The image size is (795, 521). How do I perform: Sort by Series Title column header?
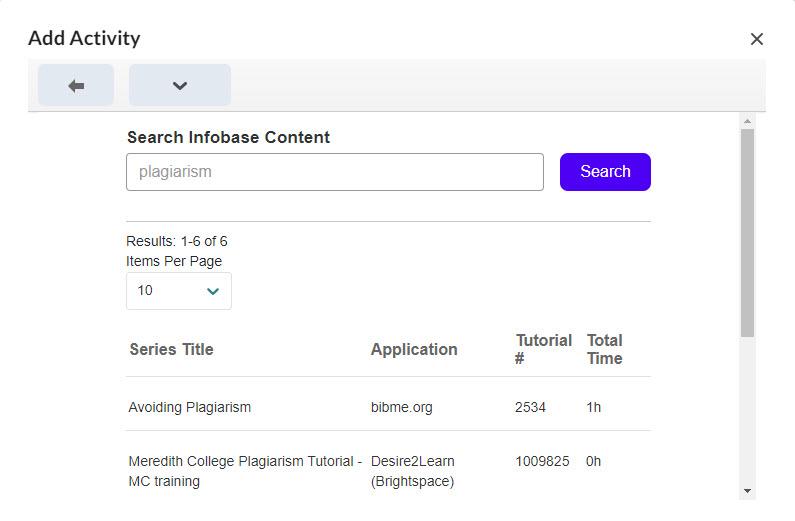[x=171, y=349]
